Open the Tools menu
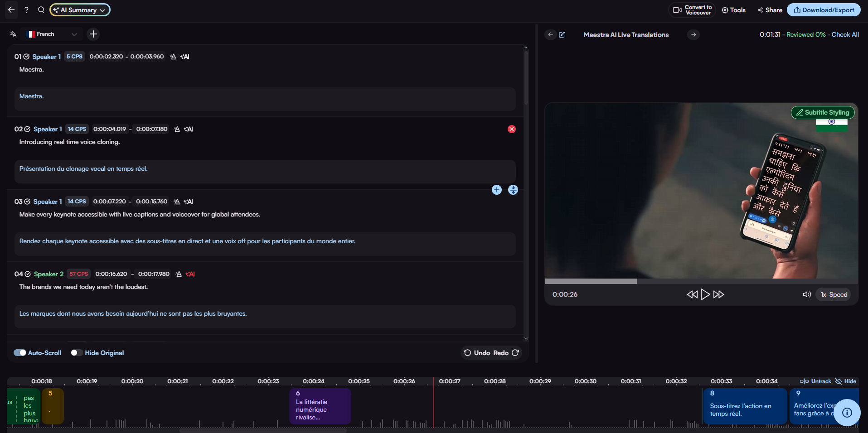Viewport: 868px width, 433px height. [x=733, y=10]
